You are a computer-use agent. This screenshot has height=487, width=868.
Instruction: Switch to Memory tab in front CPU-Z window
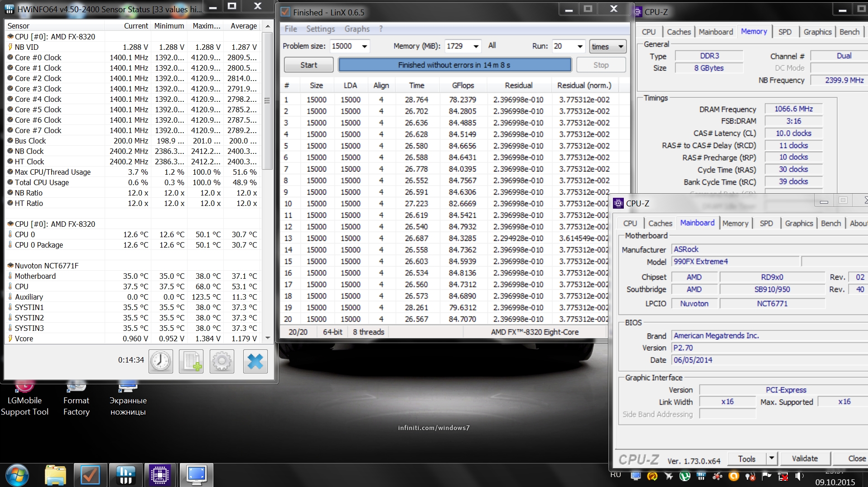[x=735, y=223]
